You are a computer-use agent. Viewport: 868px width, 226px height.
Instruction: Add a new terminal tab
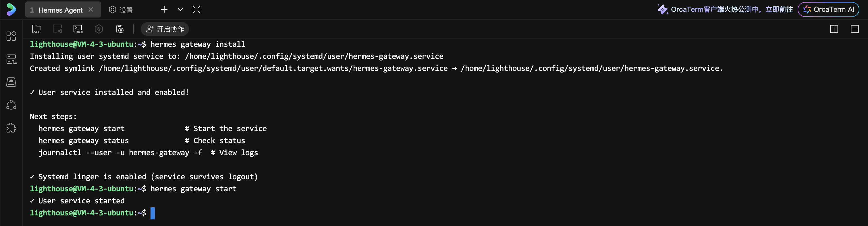coord(164,9)
